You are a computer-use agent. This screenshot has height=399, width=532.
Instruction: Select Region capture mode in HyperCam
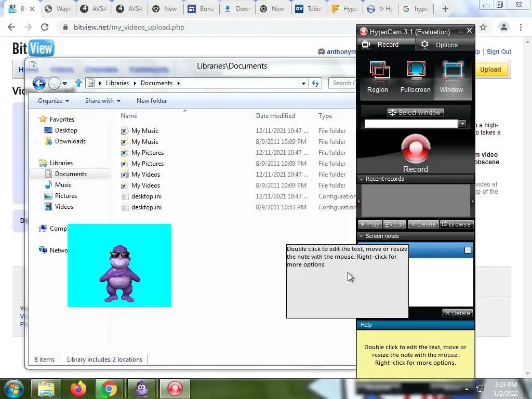[378, 77]
